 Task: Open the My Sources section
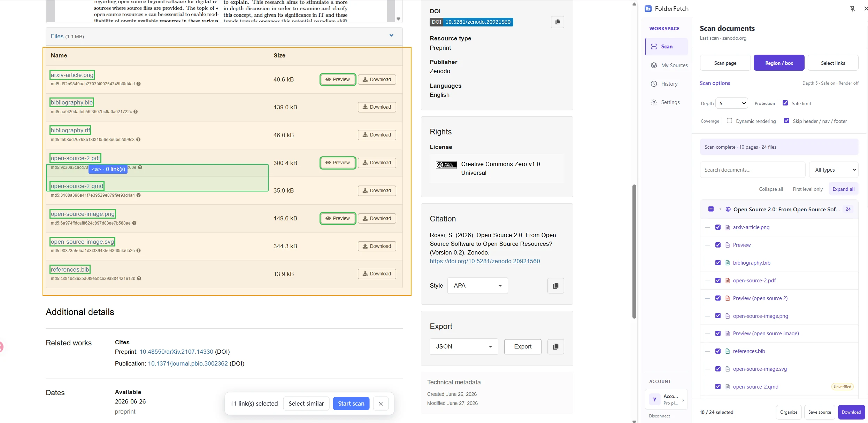coord(669,65)
